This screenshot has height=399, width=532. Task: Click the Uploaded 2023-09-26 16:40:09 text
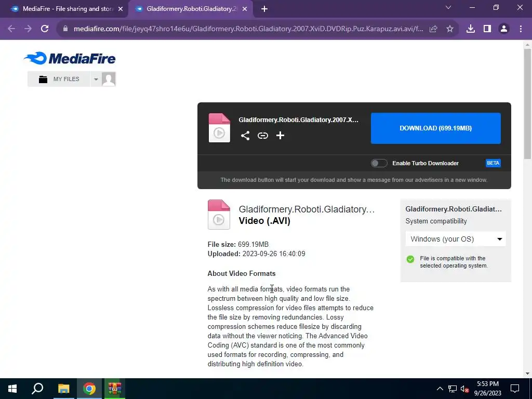click(x=257, y=254)
